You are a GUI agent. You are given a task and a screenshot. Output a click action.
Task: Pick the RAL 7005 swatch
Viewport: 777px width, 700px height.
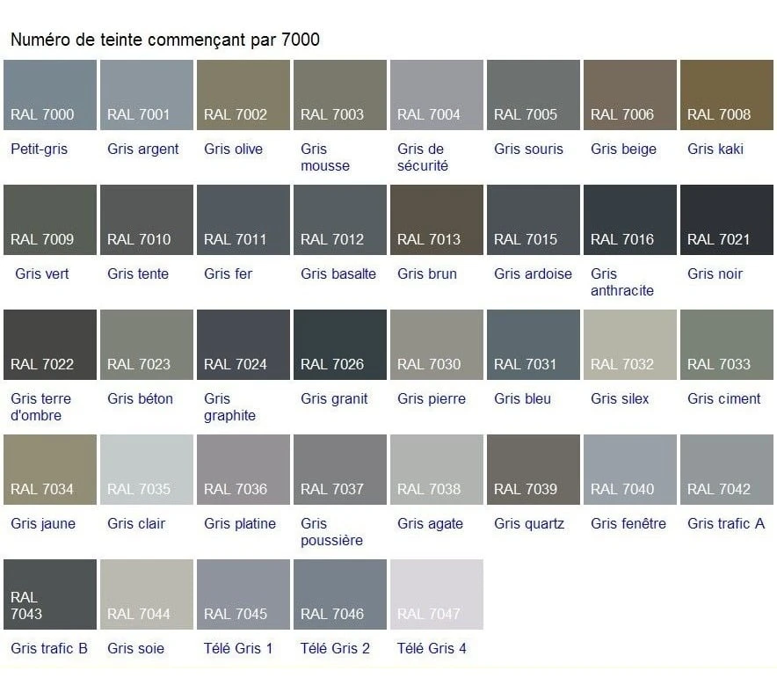tap(534, 95)
